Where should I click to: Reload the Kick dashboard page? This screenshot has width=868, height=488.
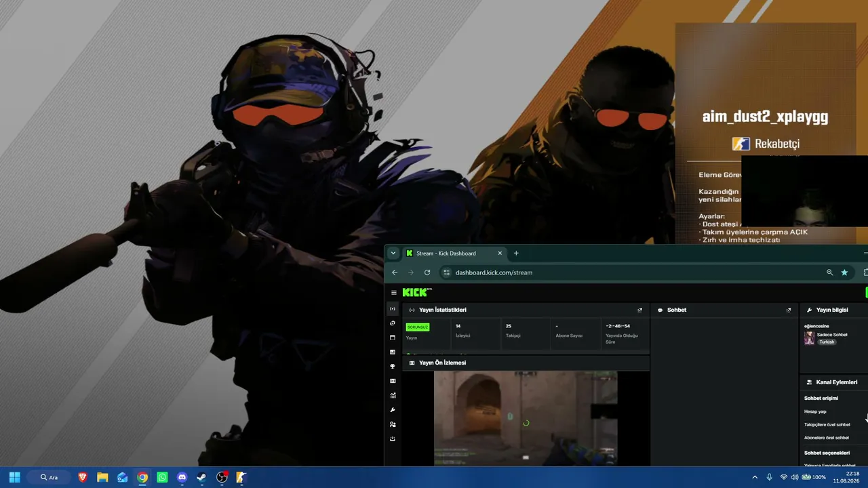(x=427, y=272)
